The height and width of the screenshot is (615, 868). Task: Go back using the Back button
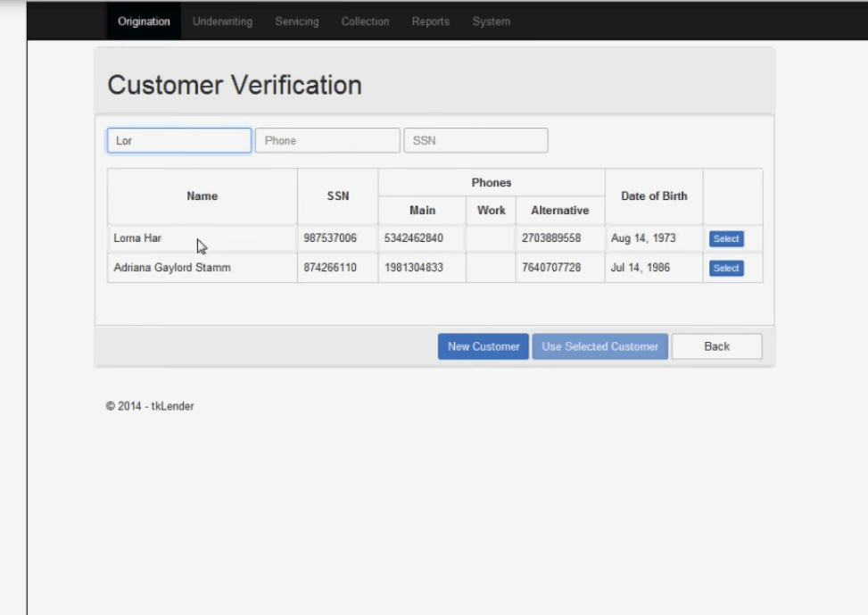716,346
